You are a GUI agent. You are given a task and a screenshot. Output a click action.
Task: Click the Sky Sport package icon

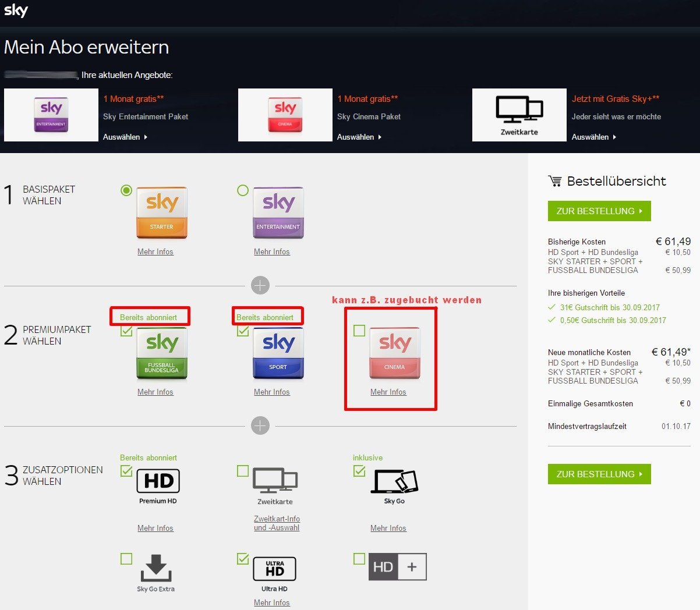click(x=278, y=353)
